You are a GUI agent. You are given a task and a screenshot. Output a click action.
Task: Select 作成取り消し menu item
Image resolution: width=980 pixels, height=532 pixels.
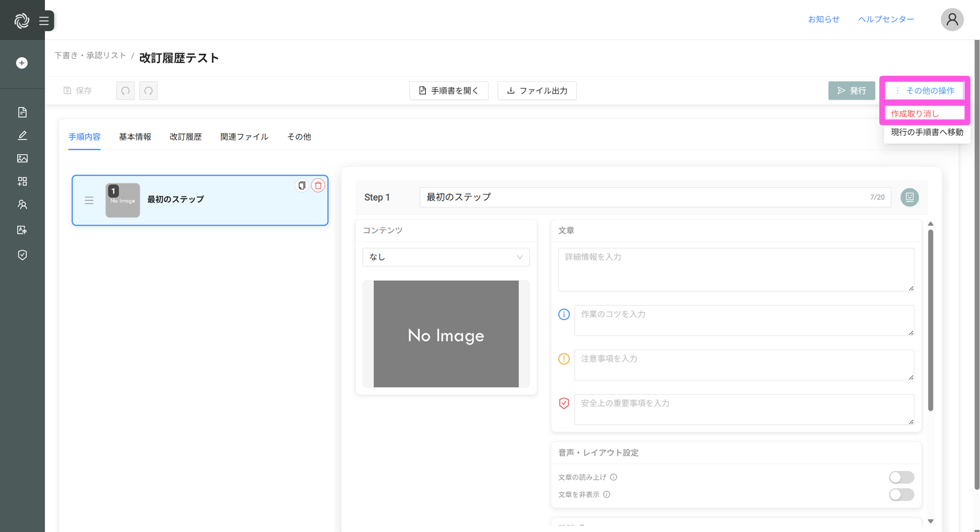tap(915, 114)
